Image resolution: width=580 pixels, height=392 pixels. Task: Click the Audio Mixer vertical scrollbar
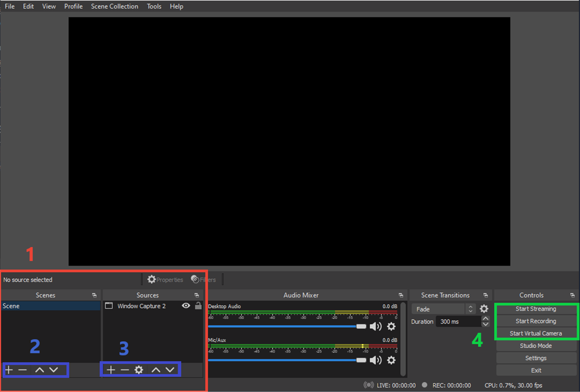404,339
